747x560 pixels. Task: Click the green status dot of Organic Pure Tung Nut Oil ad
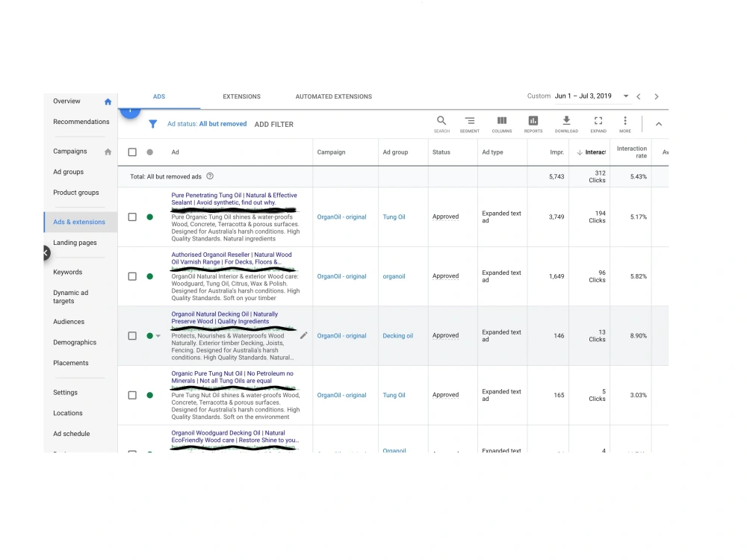[149, 395]
